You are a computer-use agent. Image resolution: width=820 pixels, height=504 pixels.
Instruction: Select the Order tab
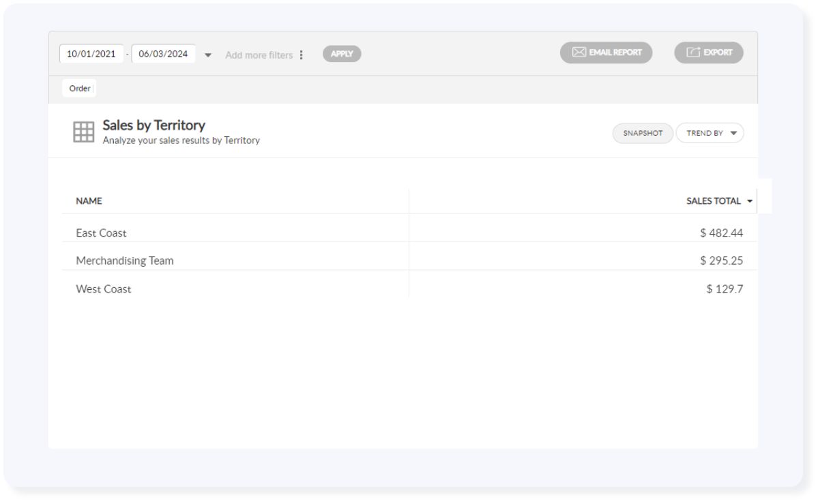coord(80,89)
